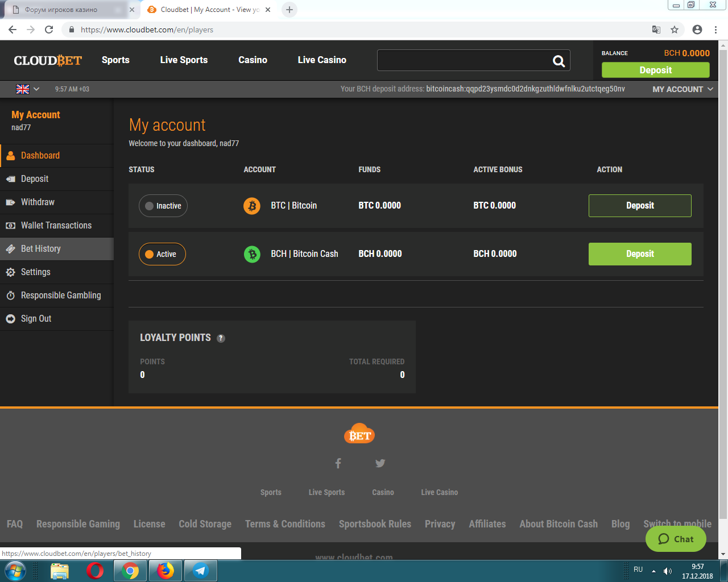Screen dimensions: 728x582
Task: Open Settings in sidebar
Action: pyautogui.click(x=57, y=272)
